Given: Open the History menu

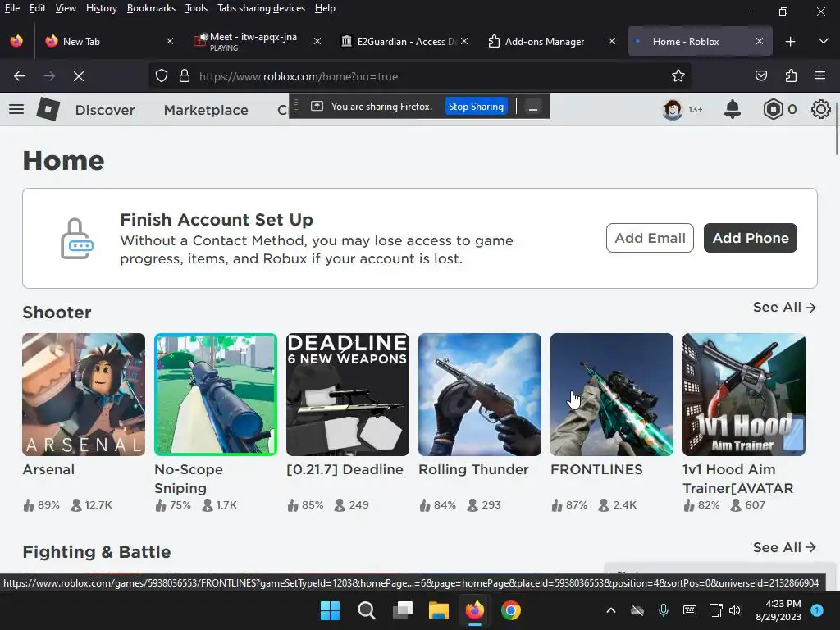Looking at the screenshot, I should (x=101, y=8).
